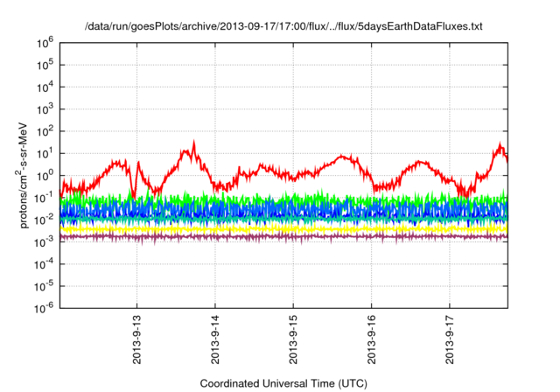Click the 10^-1 y-axis tick label
The height and width of the screenshot is (392, 560).
tap(44, 198)
